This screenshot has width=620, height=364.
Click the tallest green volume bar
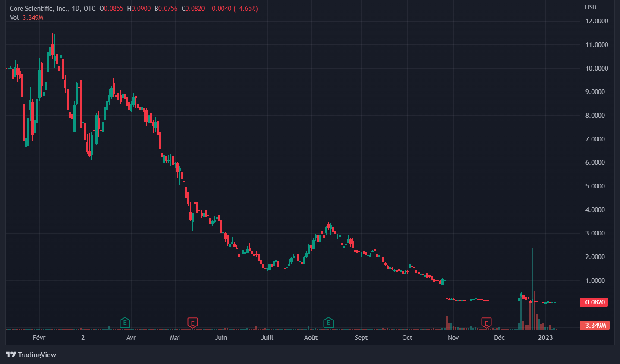pyautogui.click(x=532, y=289)
